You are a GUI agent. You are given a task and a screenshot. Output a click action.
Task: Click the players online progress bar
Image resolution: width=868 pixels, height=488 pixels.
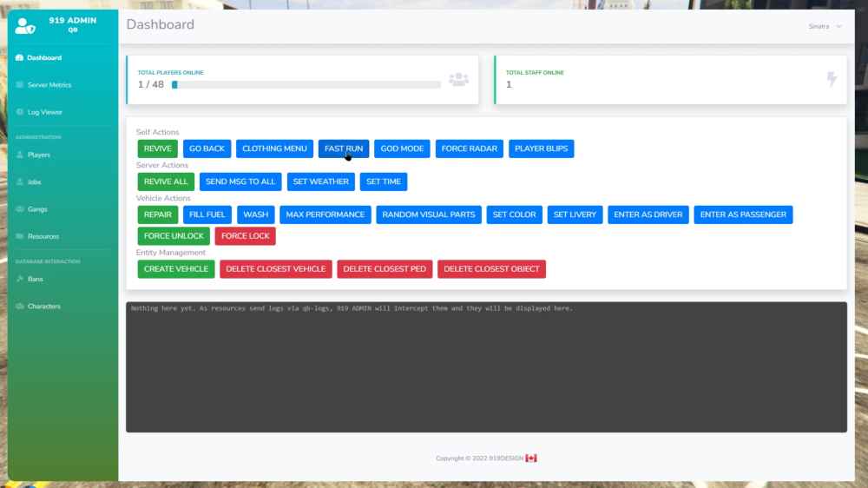pyautogui.click(x=306, y=85)
